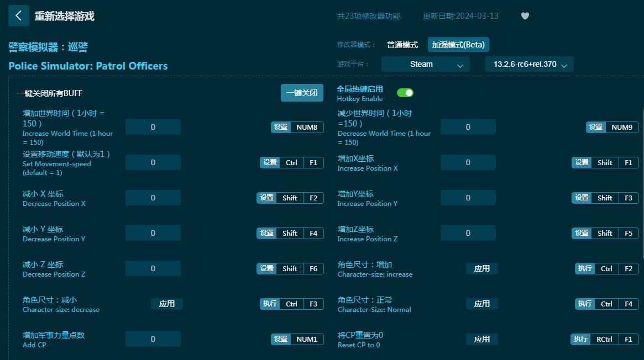Toggle the Hotkey Enable switch
Screen dimensions: 644x360
point(405,93)
